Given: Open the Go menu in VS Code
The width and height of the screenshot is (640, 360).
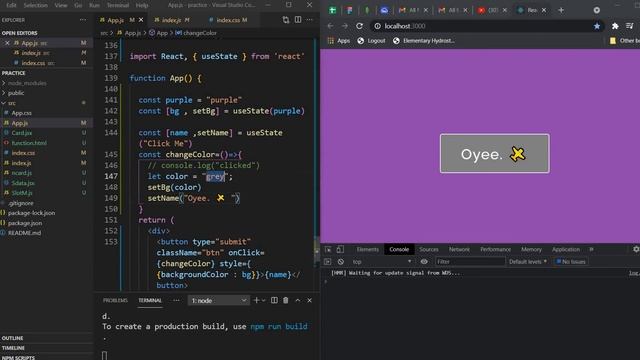Looking at the screenshot, I should pyautogui.click(x=78, y=5).
